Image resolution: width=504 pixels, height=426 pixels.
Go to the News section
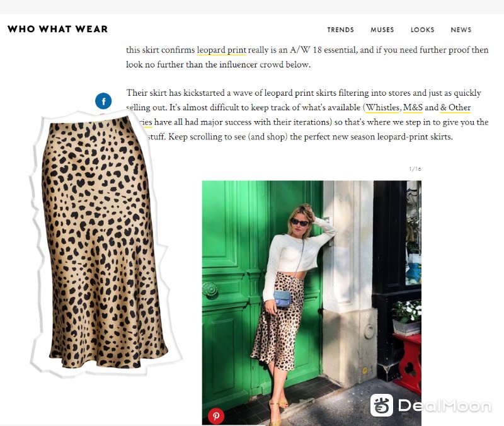[x=461, y=30]
